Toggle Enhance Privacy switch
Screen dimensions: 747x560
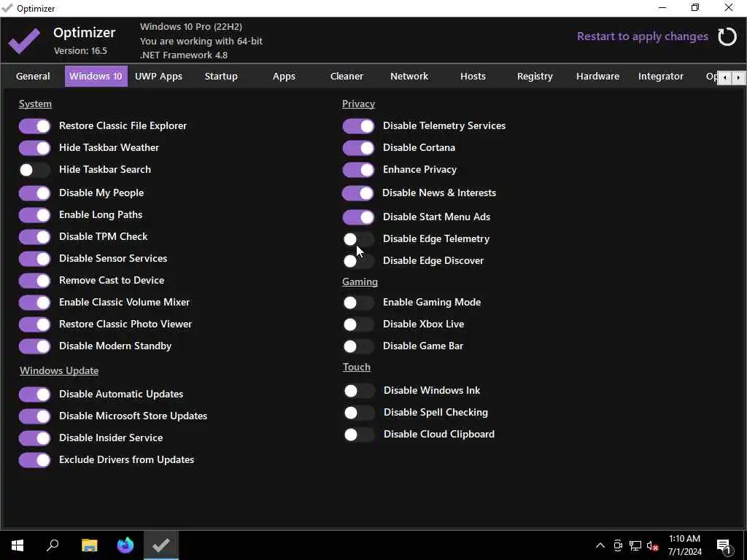pyautogui.click(x=358, y=170)
